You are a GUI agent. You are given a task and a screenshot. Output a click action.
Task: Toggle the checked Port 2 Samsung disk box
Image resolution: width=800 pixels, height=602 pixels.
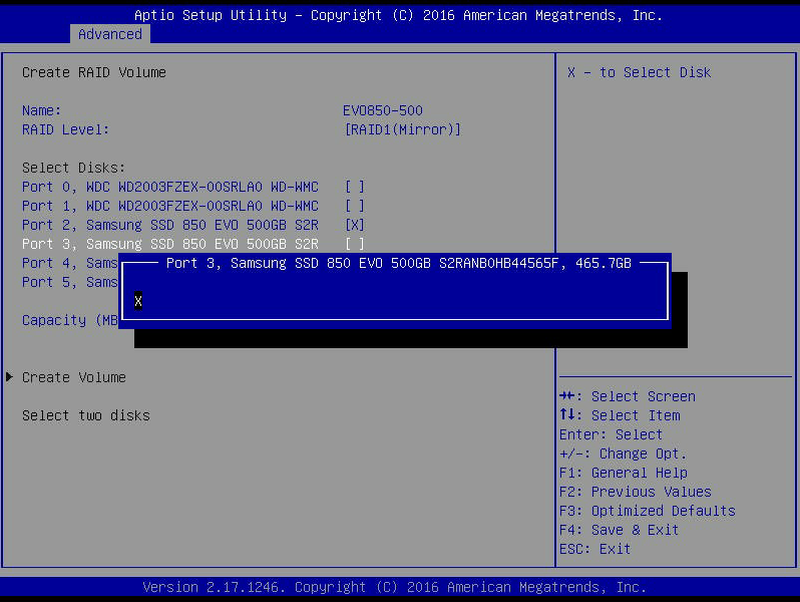355,225
